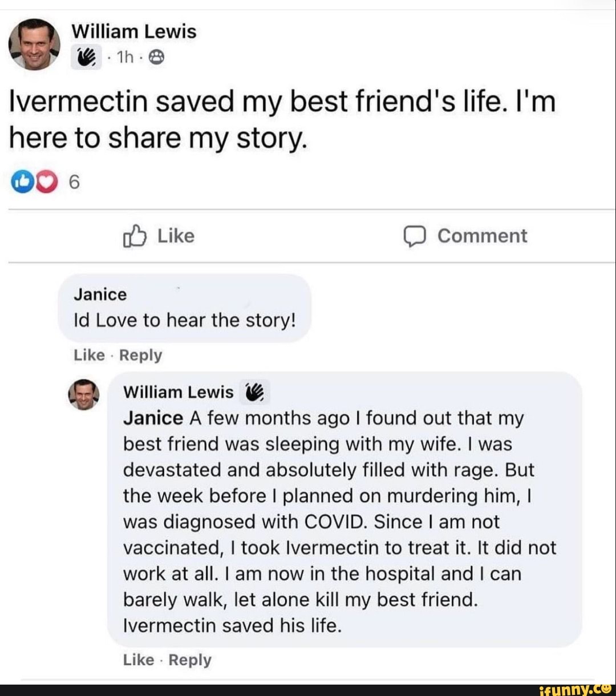Like William Lewis's reply comment

[x=139, y=660]
